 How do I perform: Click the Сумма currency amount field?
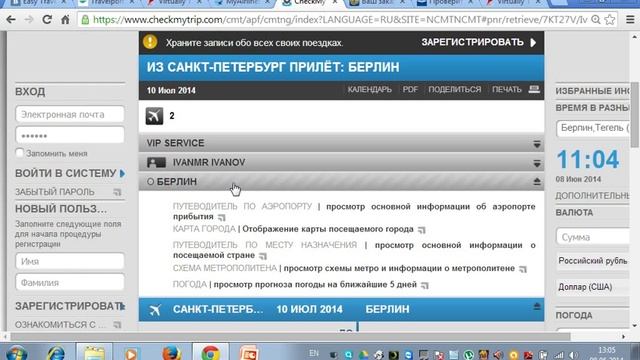pyautogui.click(x=593, y=237)
